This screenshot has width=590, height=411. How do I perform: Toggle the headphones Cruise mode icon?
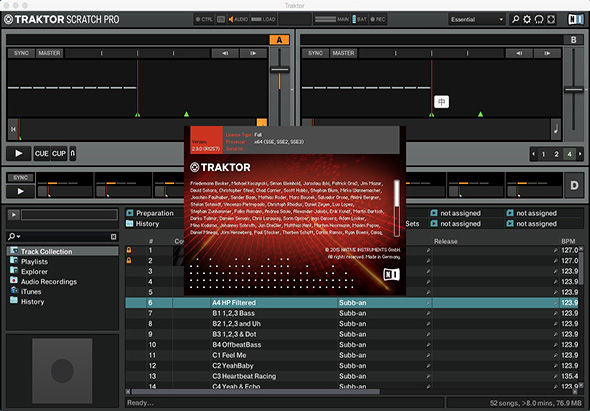(539, 19)
